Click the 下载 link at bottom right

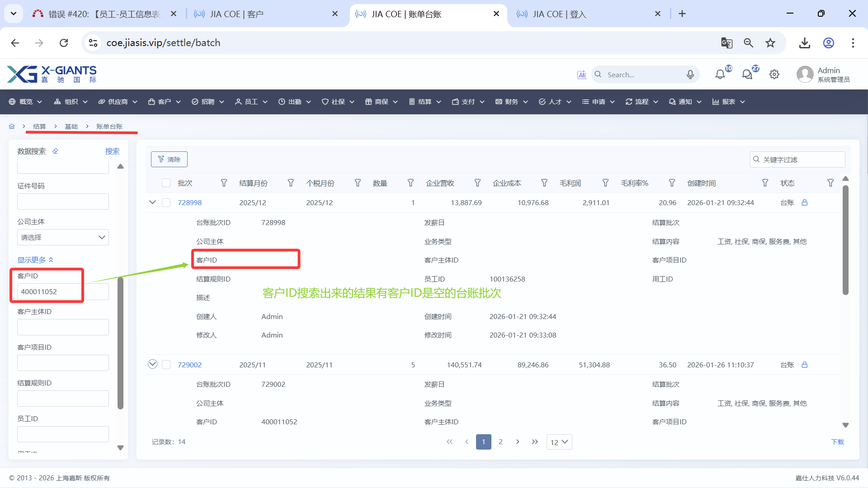click(x=837, y=442)
